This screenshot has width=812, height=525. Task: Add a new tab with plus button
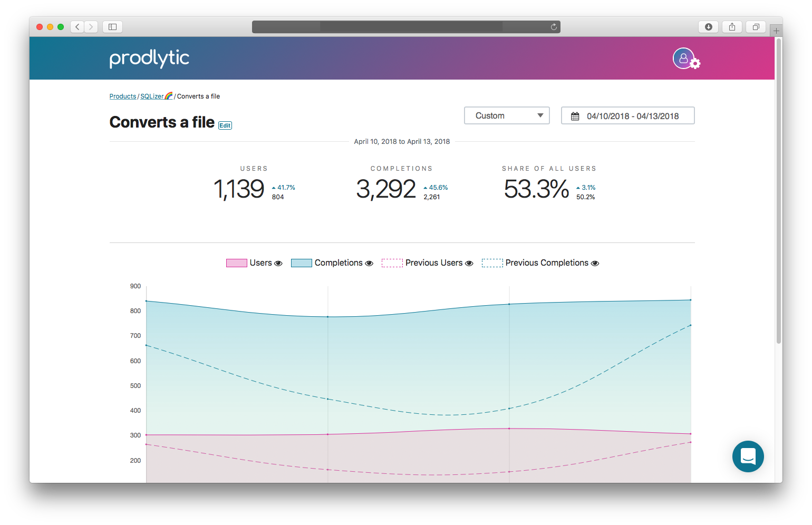(x=776, y=31)
